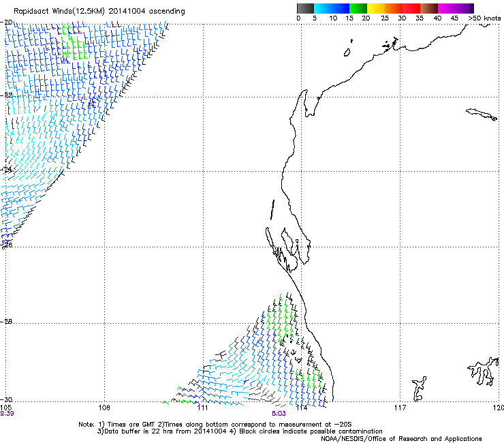Click the '15' label under the legend

point(349,18)
